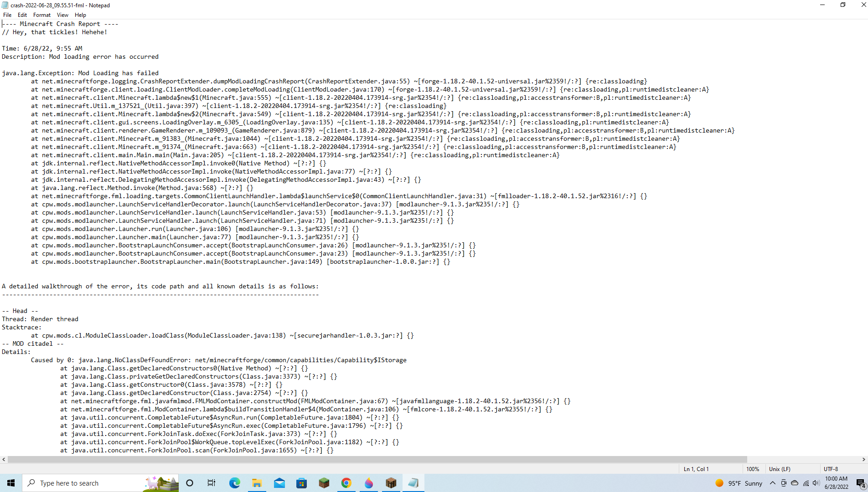
Task: Open Task View
Action: point(212,483)
